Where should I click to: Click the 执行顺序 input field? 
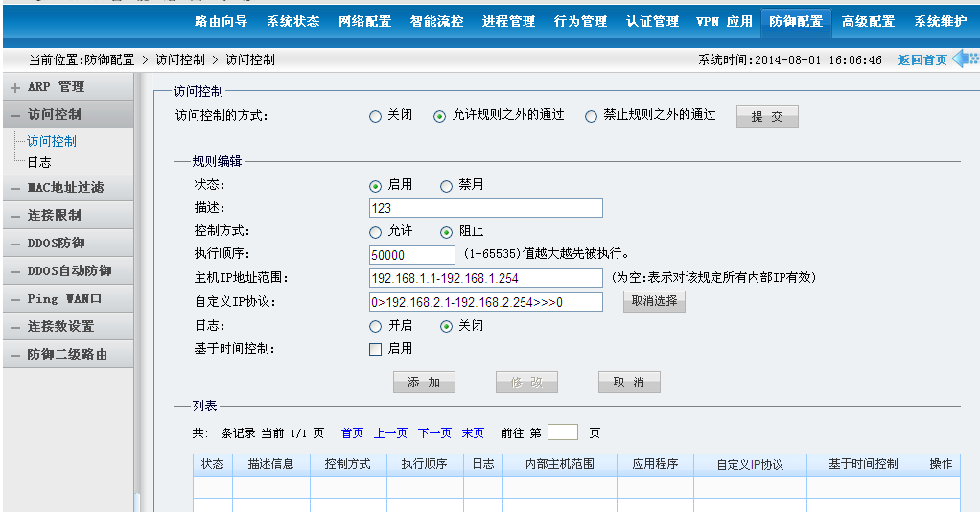[x=411, y=255]
